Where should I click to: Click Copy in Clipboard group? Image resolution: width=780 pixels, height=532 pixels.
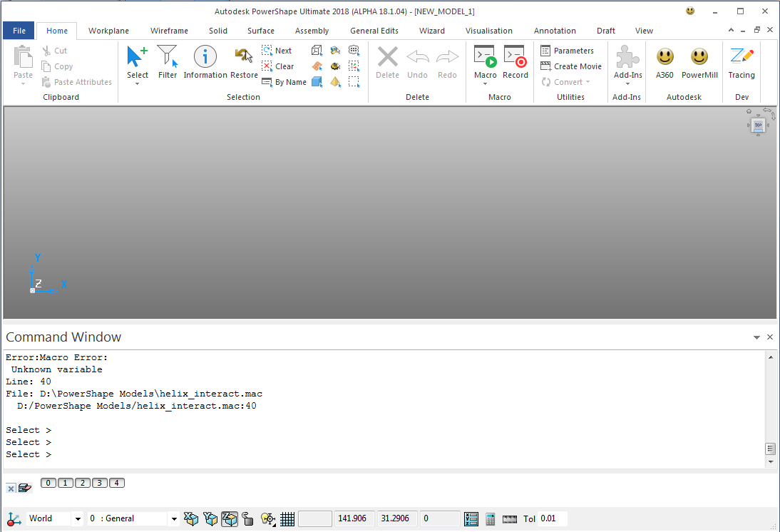click(57, 66)
